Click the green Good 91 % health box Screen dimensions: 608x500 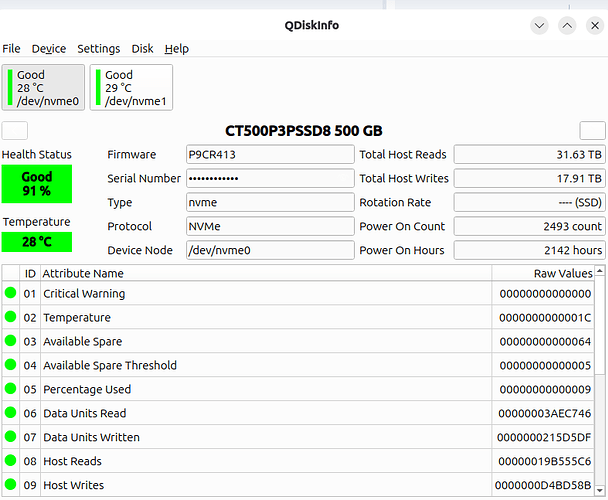(x=37, y=184)
